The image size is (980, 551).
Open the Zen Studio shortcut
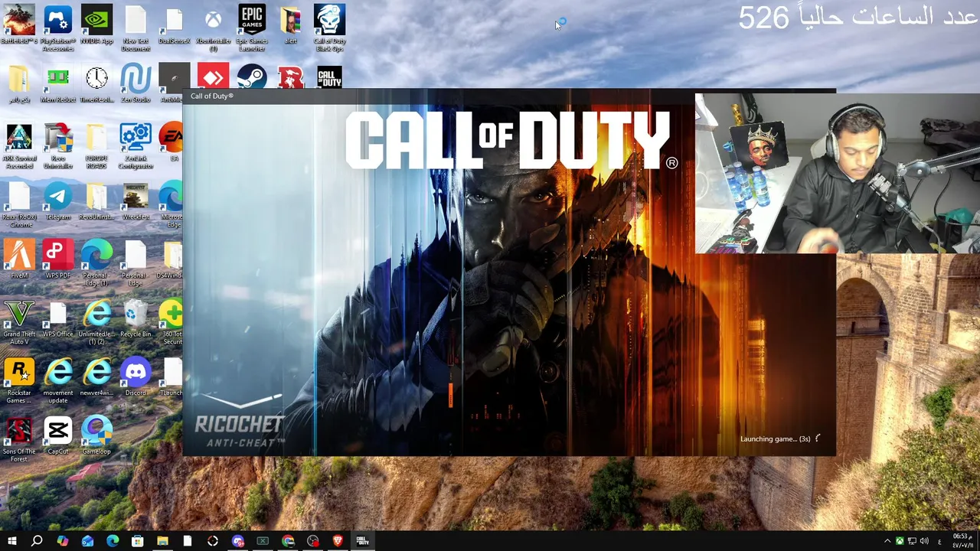(x=136, y=84)
